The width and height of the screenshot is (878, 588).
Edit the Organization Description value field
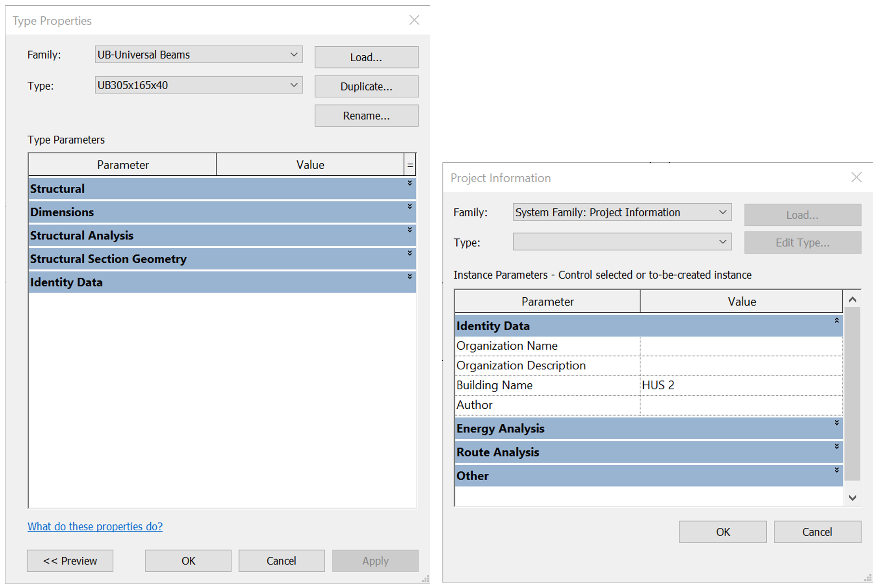point(741,366)
